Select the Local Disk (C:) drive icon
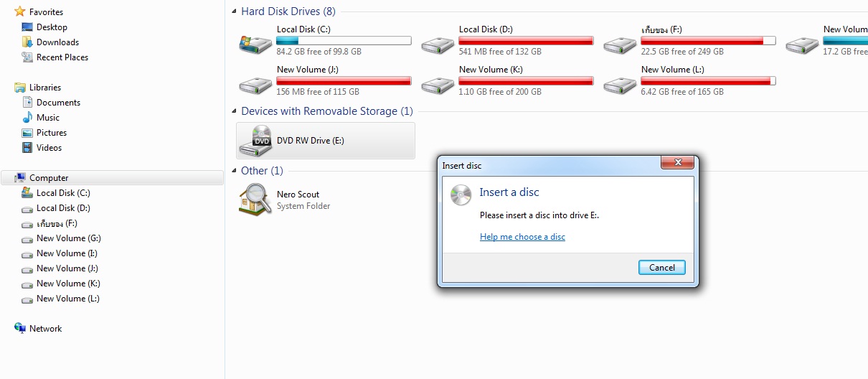The height and width of the screenshot is (379, 868). click(255, 45)
